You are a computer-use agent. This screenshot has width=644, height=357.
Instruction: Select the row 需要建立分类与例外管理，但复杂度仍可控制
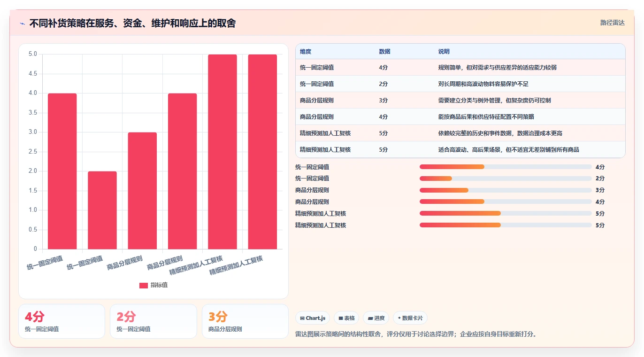[x=460, y=101]
